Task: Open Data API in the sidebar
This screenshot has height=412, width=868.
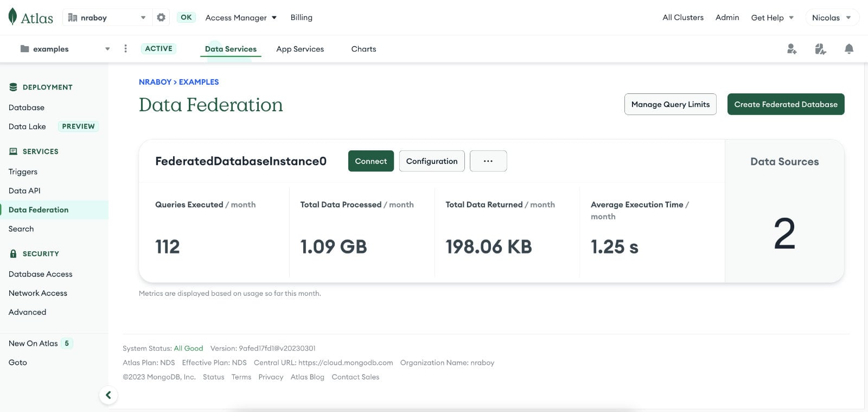Action: pyautogui.click(x=24, y=191)
